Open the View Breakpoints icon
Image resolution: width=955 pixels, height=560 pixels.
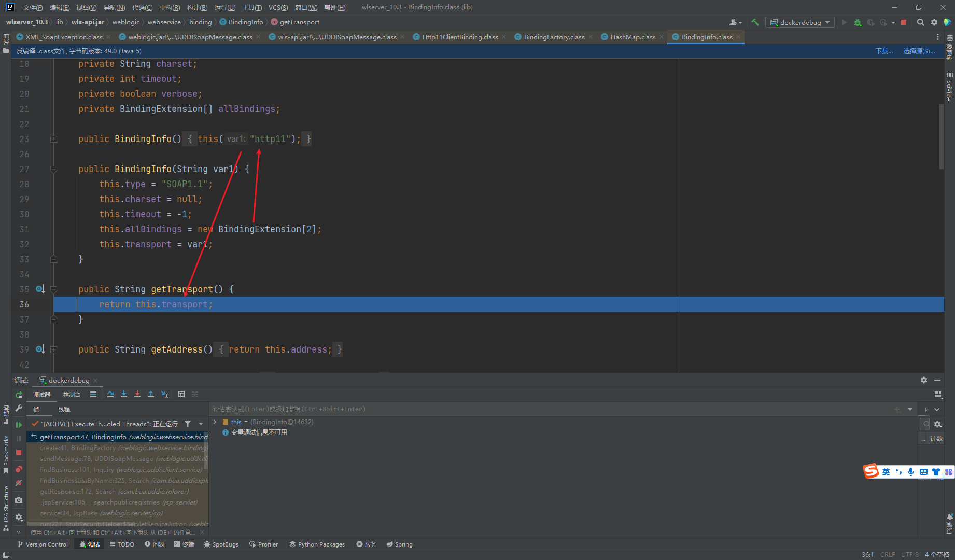coord(19,469)
